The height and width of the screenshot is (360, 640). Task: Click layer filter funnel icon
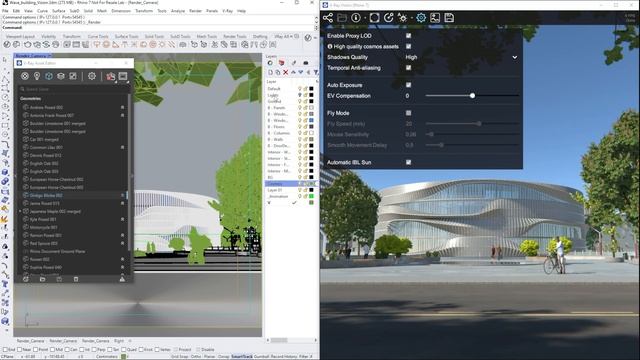pyautogui.click(x=316, y=72)
